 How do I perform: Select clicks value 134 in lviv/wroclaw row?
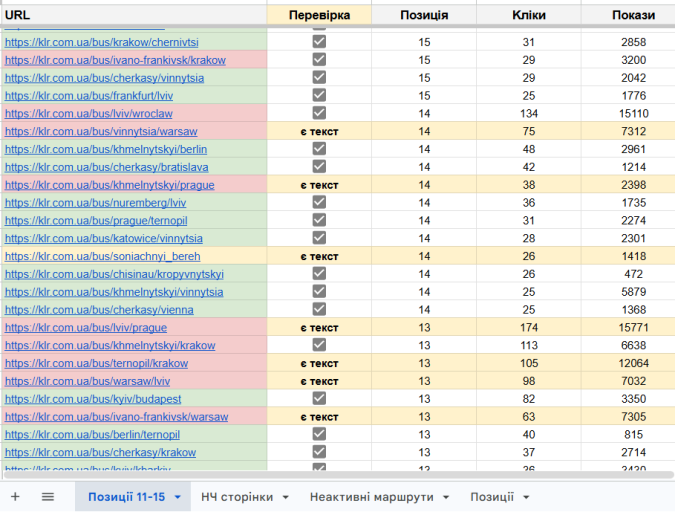(x=529, y=113)
